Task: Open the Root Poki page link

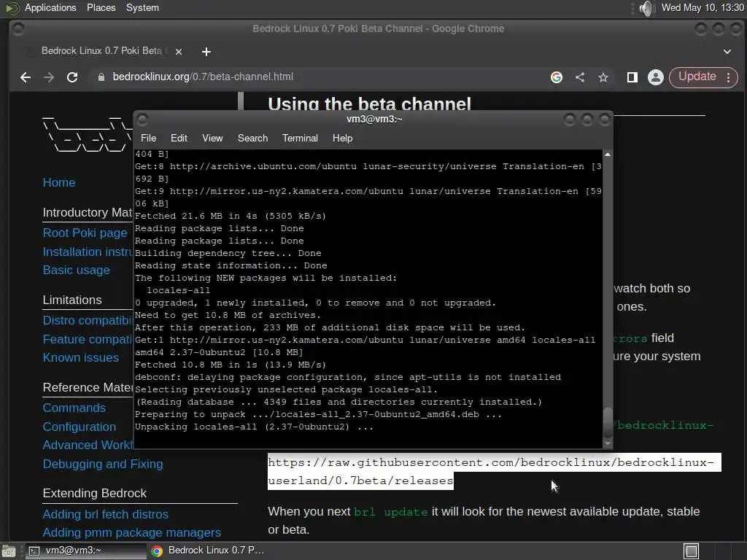Action: (85, 233)
